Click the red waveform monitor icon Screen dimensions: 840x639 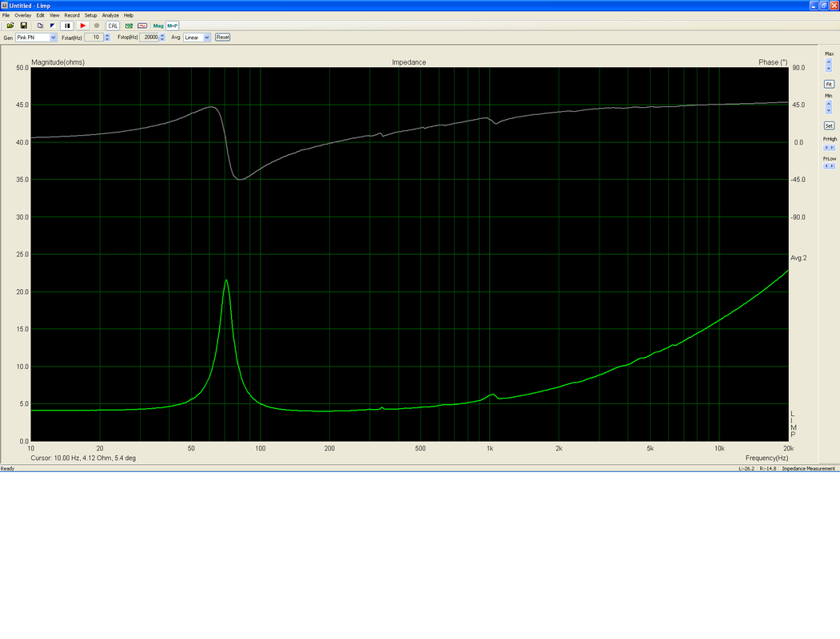tap(142, 26)
